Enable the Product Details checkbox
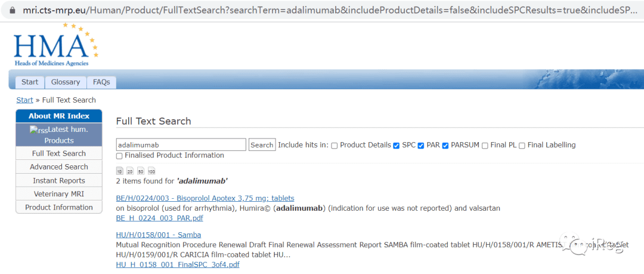644x274 pixels. (335, 146)
